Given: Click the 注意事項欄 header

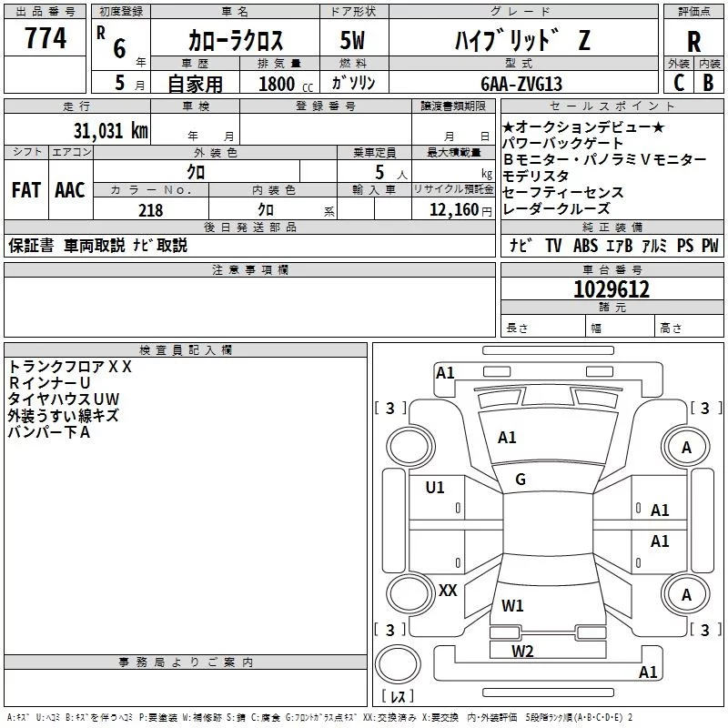Looking at the screenshot, I should (x=249, y=269).
